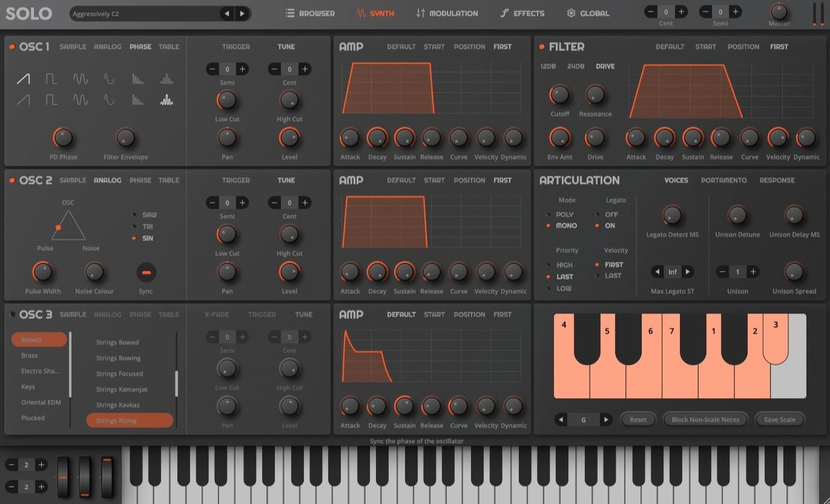This screenshot has width=830, height=504.
Task: Open the Effects page
Action: tap(522, 13)
